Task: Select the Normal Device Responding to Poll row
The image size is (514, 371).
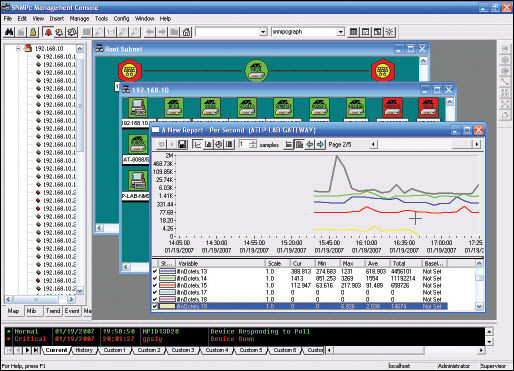Action: [245, 332]
